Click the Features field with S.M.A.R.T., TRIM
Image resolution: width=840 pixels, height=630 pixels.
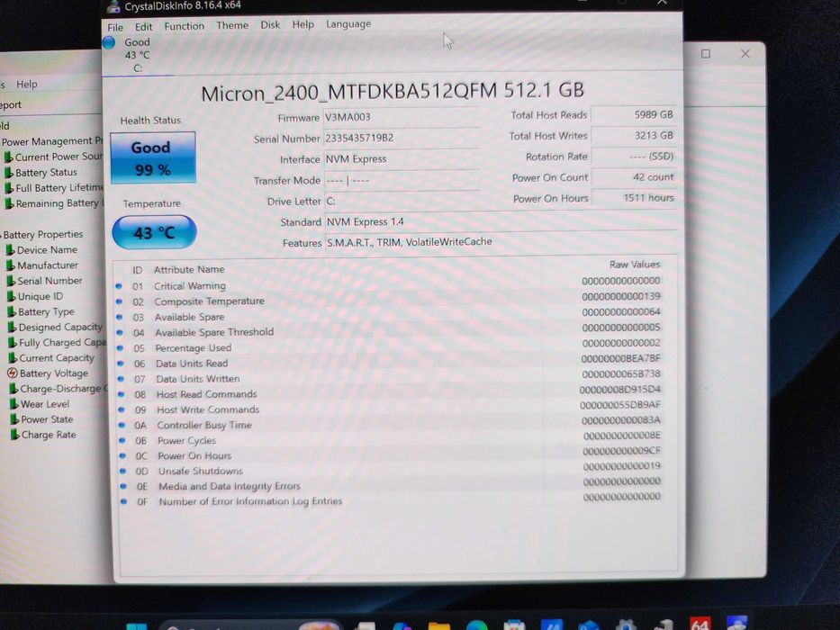pos(501,242)
